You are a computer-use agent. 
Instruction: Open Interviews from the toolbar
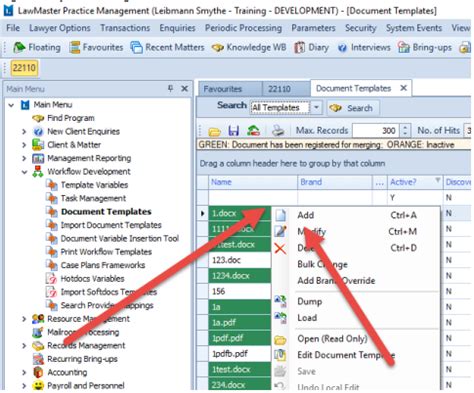pos(364,48)
